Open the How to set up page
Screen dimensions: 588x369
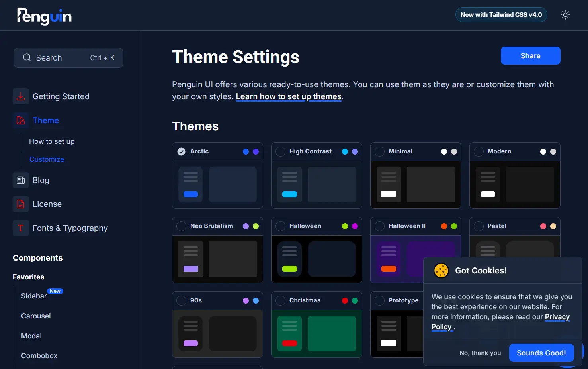52,141
